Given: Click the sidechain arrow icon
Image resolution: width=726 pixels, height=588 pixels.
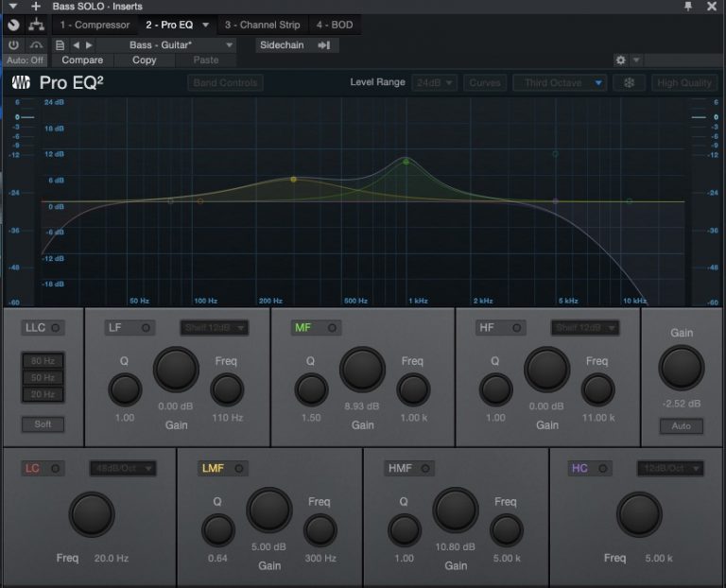Looking at the screenshot, I should pyautogui.click(x=324, y=45).
